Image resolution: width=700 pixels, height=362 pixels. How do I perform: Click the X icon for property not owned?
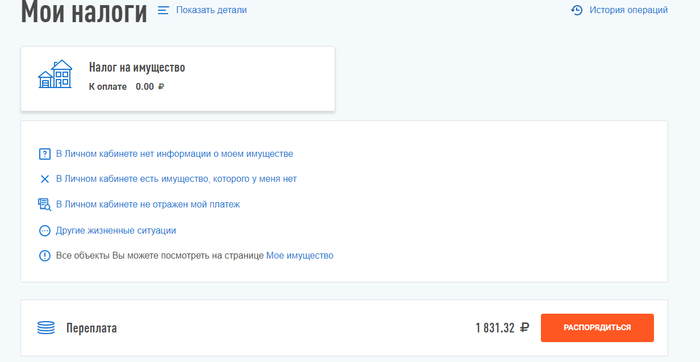tap(45, 179)
